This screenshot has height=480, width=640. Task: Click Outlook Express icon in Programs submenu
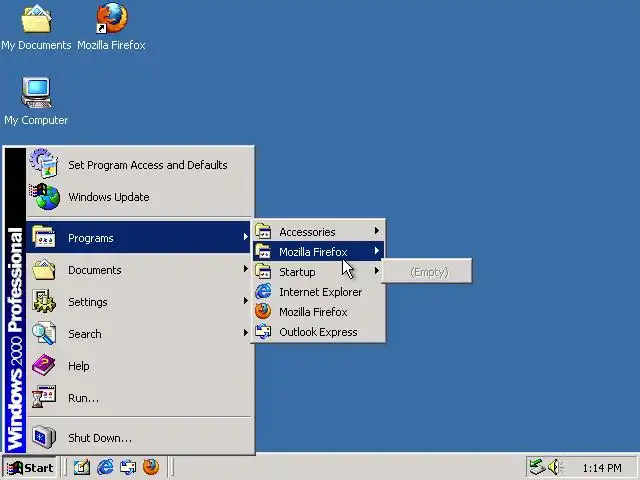click(x=263, y=331)
